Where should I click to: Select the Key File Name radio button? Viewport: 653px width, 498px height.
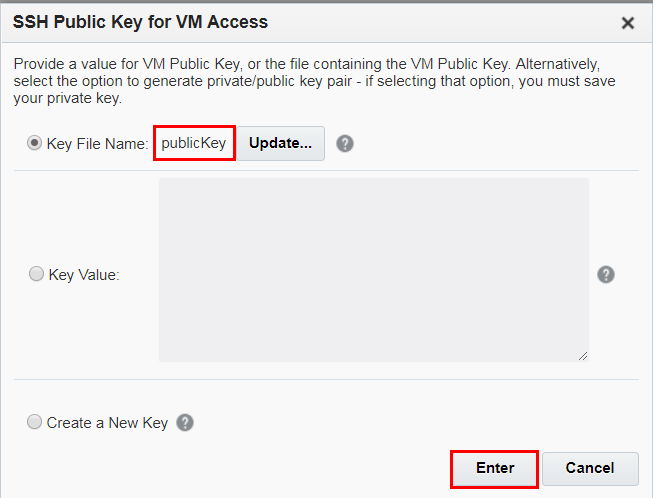(x=35, y=143)
